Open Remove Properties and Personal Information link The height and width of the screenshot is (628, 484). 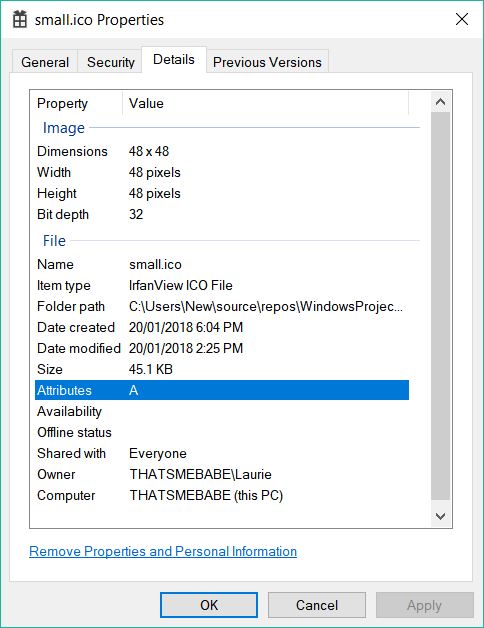163,551
